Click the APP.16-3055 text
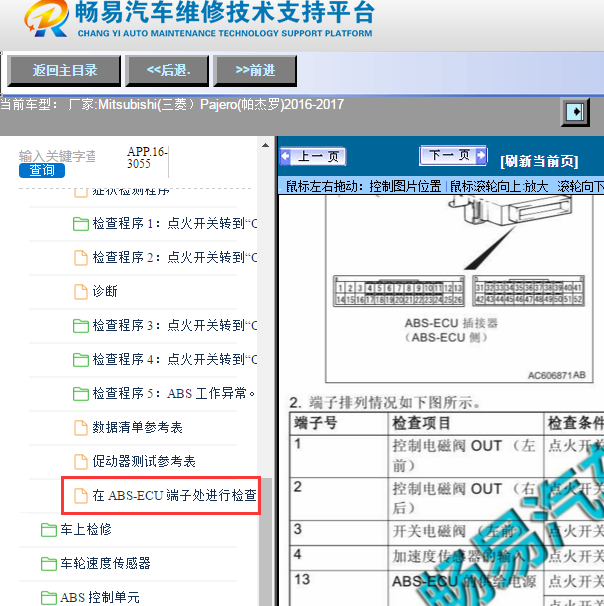The height and width of the screenshot is (606, 604). (147, 158)
